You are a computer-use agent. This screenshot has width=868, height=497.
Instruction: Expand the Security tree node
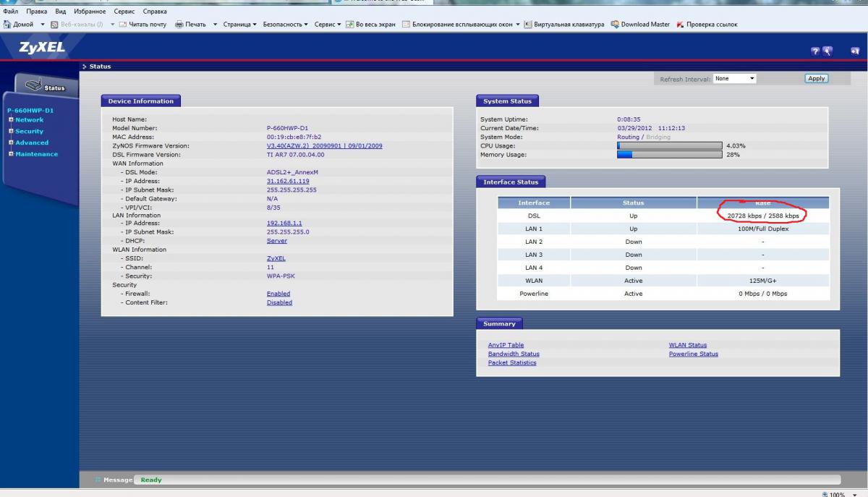pyautogui.click(x=11, y=131)
